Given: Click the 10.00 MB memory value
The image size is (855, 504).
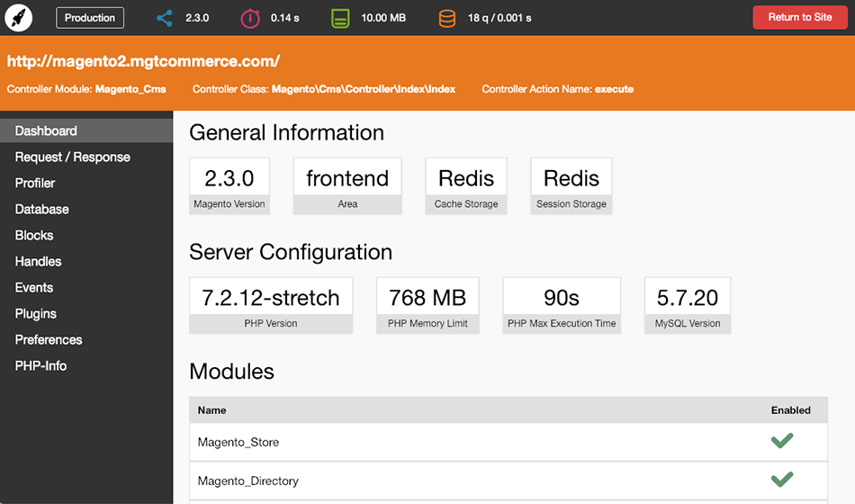Looking at the screenshot, I should tap(383, 18).
